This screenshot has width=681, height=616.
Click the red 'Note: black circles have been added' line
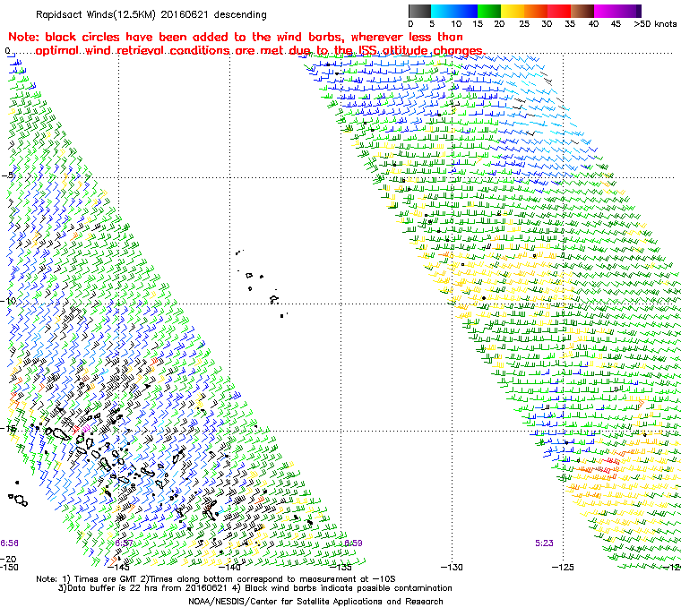pos(236,37)
